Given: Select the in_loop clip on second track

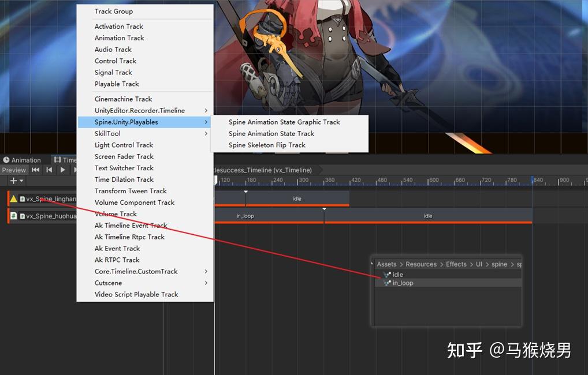Looking at the screenshot, I should [x=269, y=216].
